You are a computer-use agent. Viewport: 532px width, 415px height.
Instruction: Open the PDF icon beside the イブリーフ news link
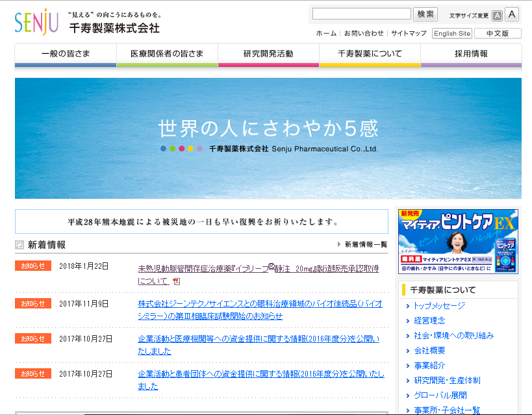(177, 281)
